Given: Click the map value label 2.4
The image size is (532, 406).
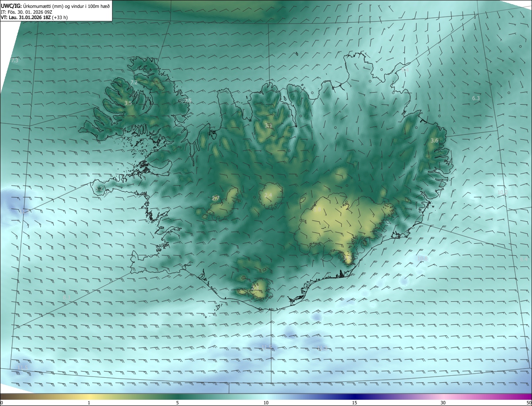Looking at the screenshot, I should (x=268, y=196).
